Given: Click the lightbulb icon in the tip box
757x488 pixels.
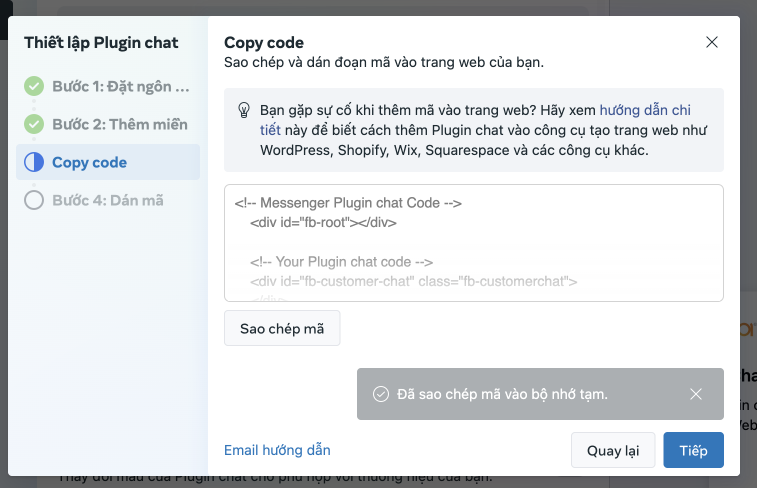Looking at the screenshot, I should (x=243, y=110).
